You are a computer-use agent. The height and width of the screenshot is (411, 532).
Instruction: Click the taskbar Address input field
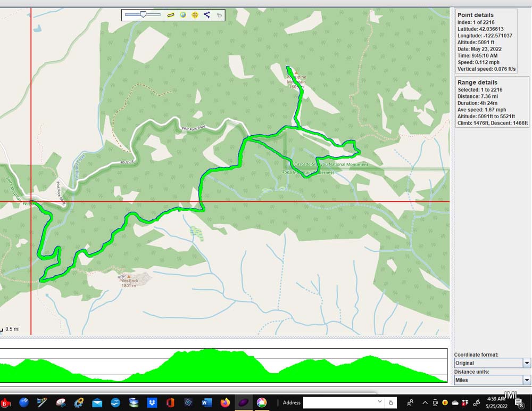(x=339, y=402)
